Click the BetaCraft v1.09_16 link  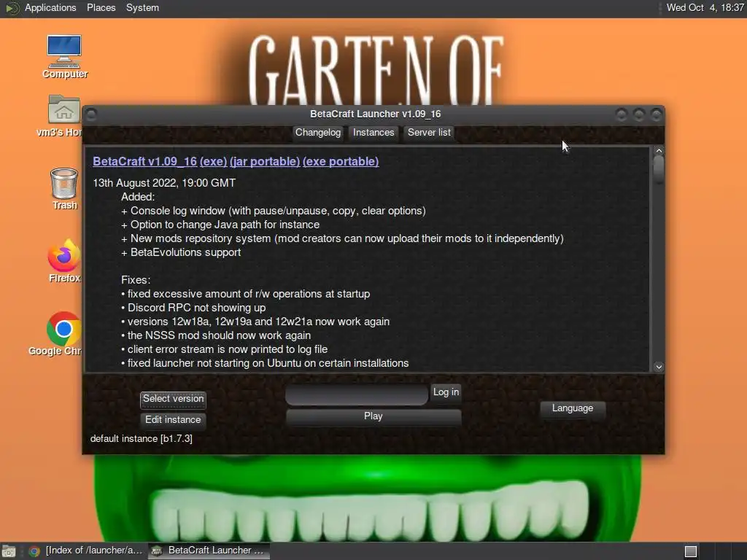point(145,161)
